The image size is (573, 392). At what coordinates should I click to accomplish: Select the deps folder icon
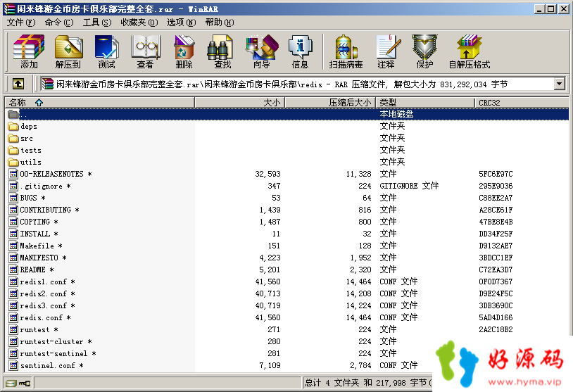click(x=13, y=127)
